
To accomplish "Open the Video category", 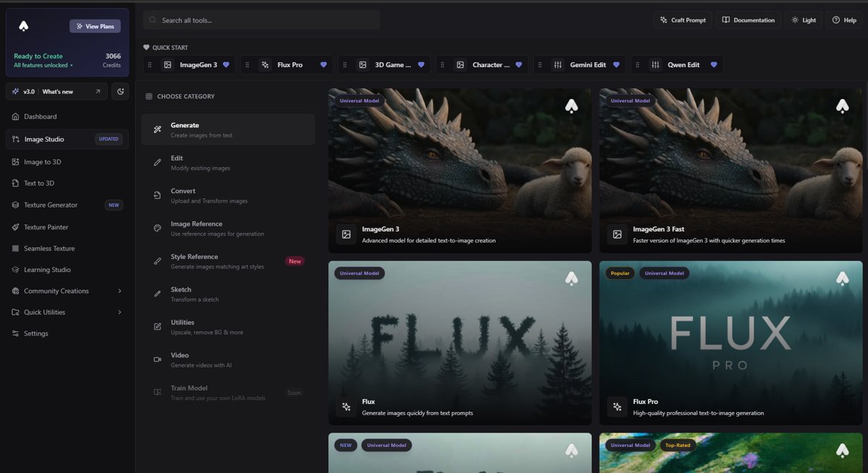I will click(228, 359).
